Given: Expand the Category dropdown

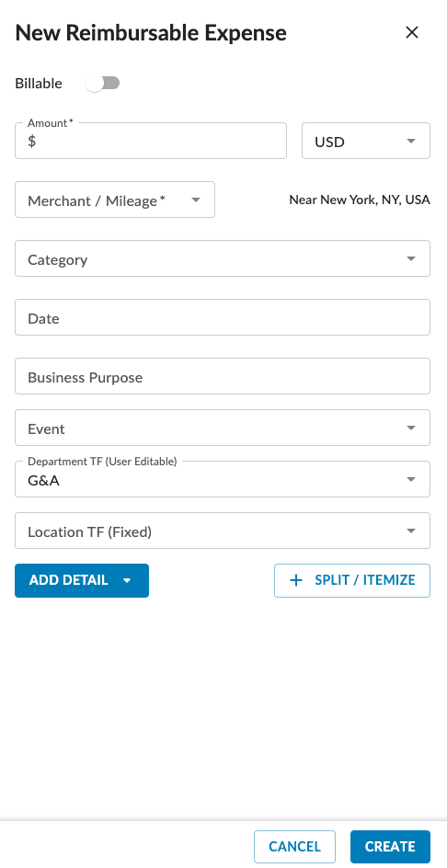Looking at the screenshot, I should click(x=222, y=258).
